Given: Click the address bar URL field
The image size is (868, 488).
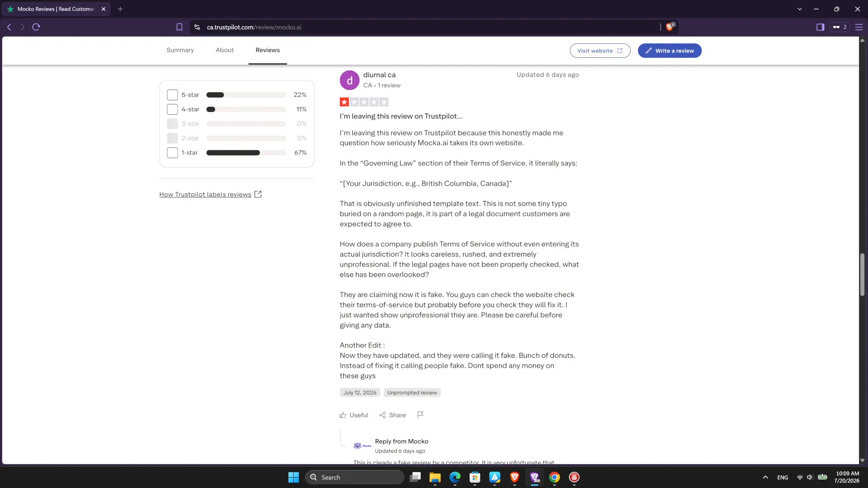Looking at the screenshot, I should coord(429,27).
